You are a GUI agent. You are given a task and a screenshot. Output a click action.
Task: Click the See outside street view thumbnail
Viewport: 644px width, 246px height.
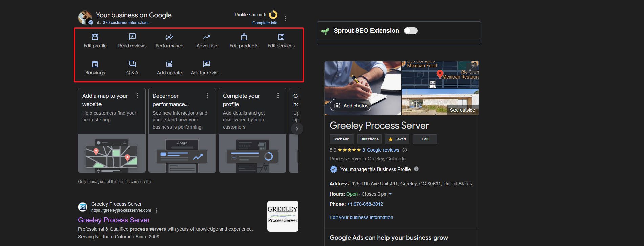click(x=440, y=102)
